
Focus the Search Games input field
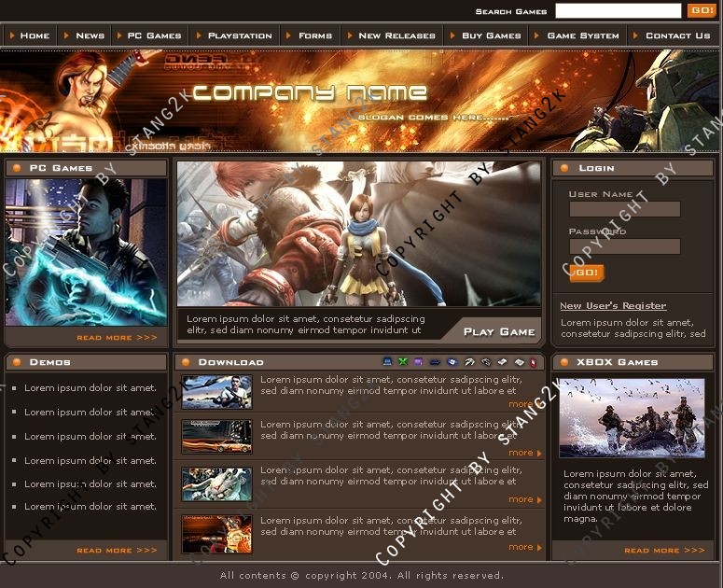(x=618, y=11)
